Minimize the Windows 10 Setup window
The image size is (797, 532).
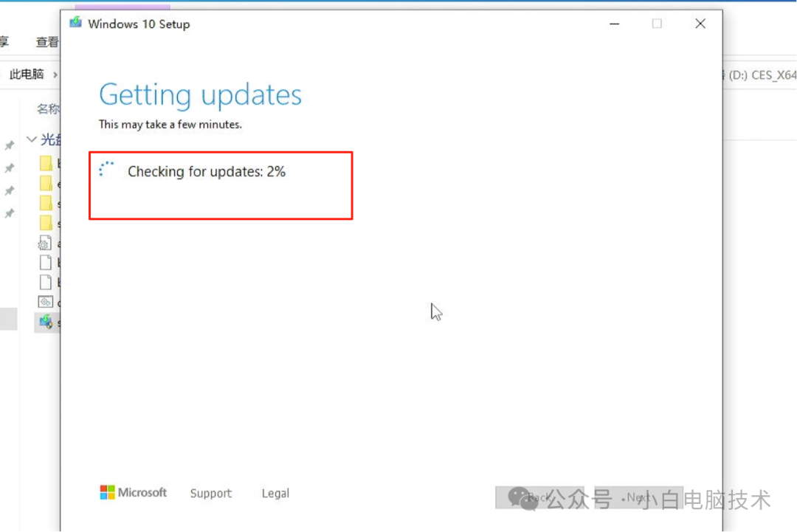point(615,24)
